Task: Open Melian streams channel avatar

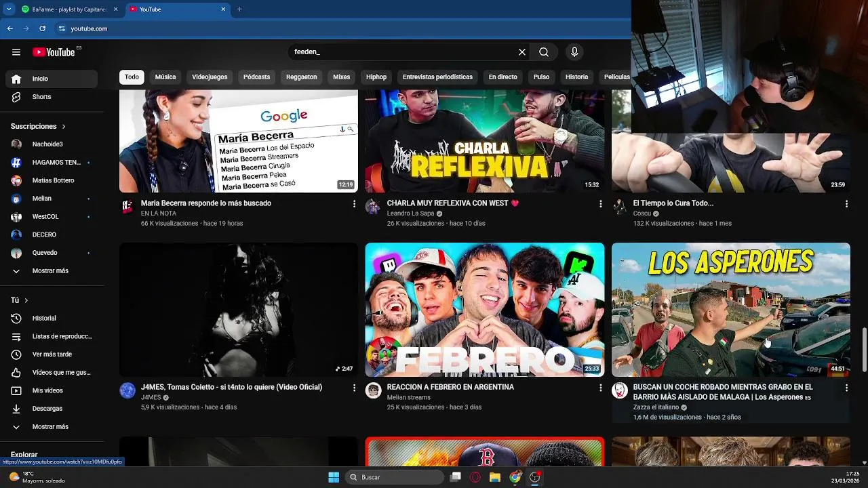Action: (x=373, y=390)
